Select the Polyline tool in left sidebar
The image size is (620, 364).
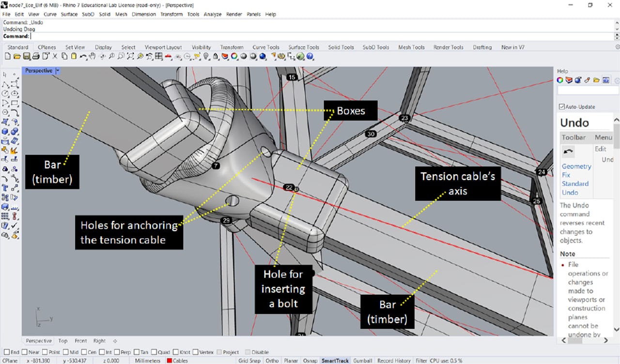click(x=4, y=84)
